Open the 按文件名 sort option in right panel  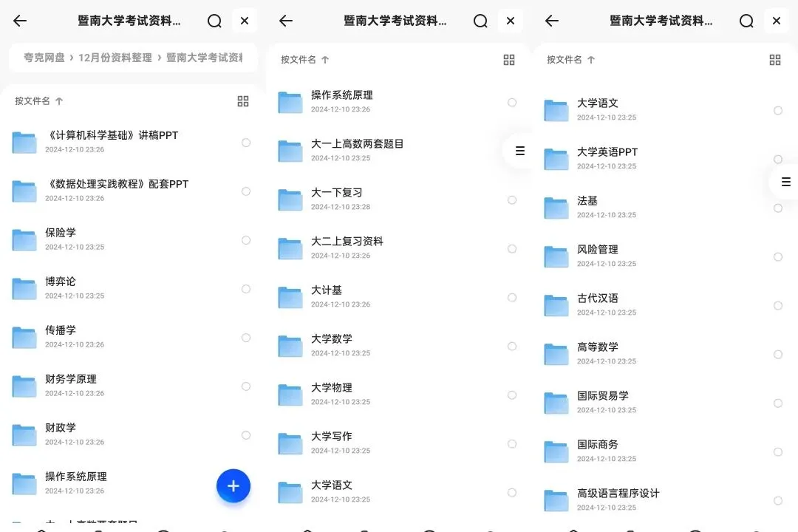pos(570,60)
